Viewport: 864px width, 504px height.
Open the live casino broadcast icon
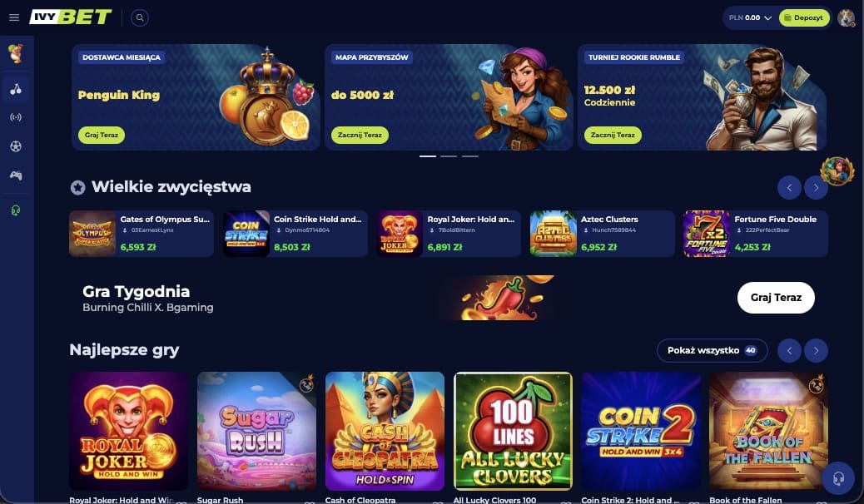click(x=16, y=117)
